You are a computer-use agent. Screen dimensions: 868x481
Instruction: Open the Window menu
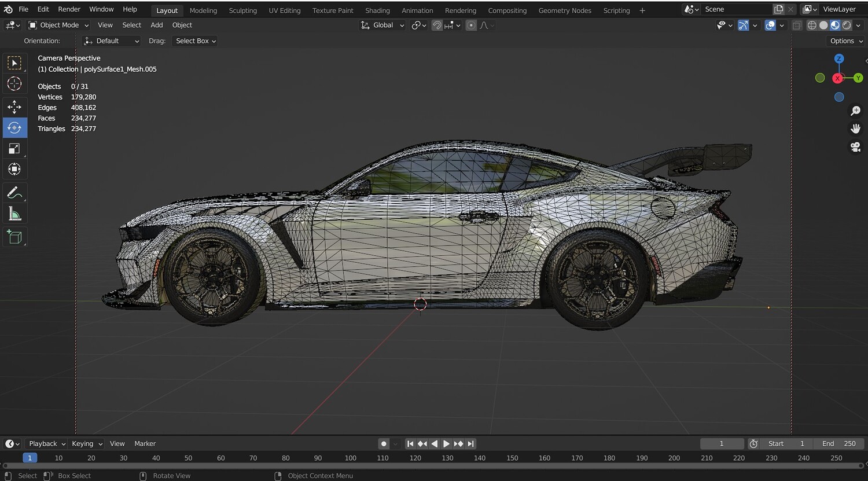tap(101, 9)
